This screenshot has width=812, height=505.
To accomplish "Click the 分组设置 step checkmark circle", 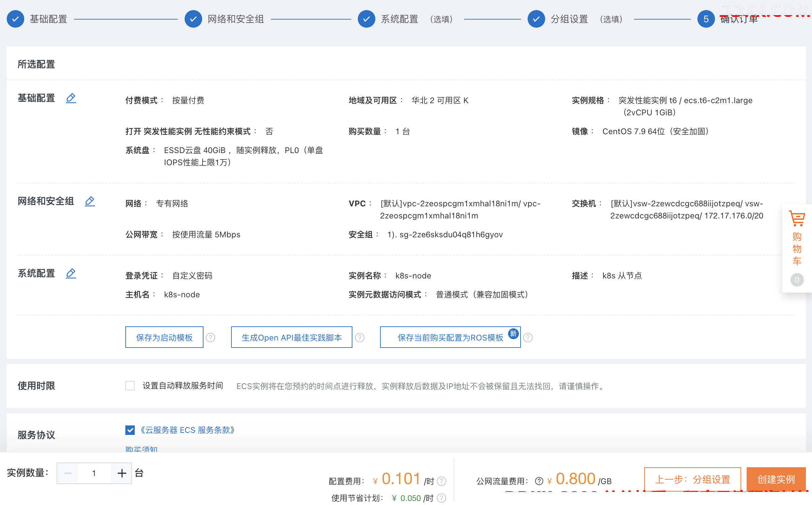I will 536,19.
